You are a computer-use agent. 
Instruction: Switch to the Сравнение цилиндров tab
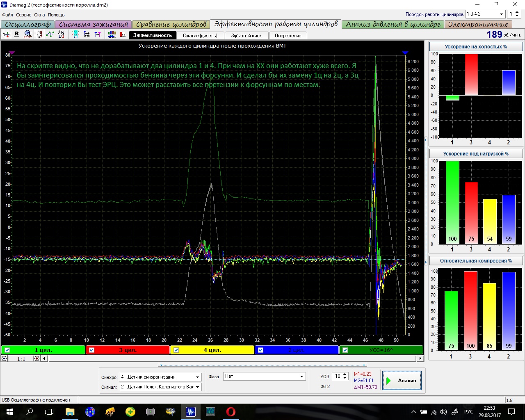coord(171,25)
